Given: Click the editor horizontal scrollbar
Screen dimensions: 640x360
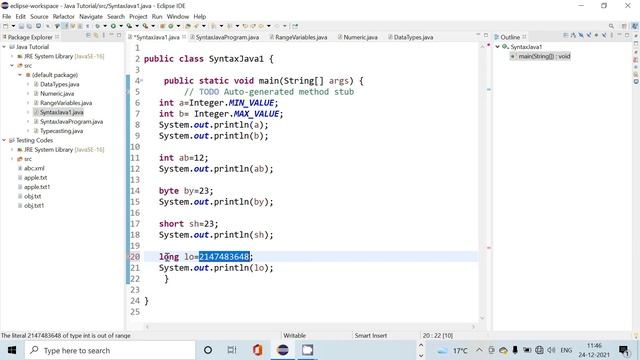Looking at the screenshot, I should click(x=310, y=327).
